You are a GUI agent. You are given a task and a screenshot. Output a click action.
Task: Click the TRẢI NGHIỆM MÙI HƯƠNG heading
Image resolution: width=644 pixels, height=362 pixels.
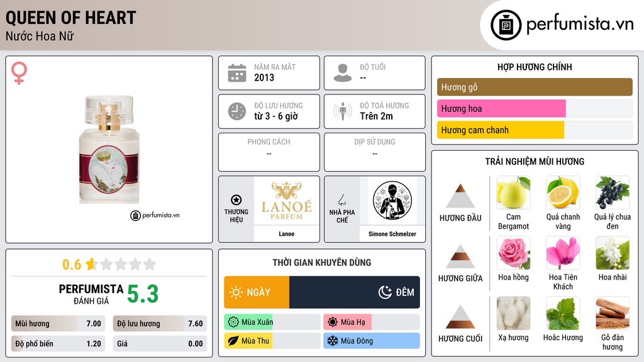tap(535, 162)
